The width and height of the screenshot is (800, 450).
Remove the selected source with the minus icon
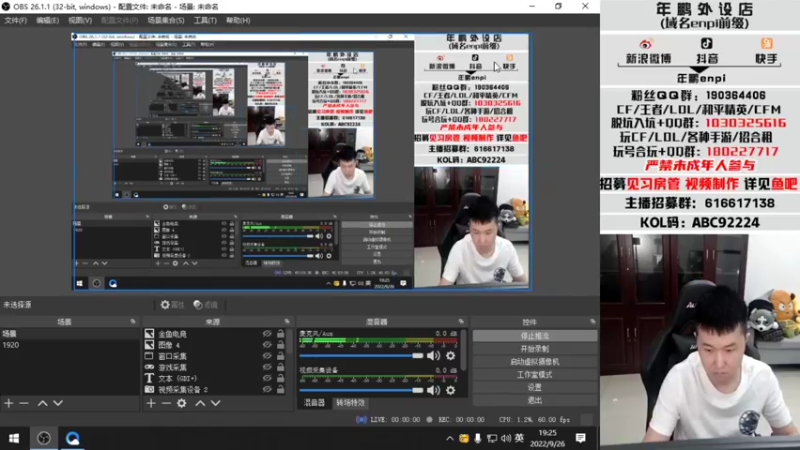tap(166, 403)
